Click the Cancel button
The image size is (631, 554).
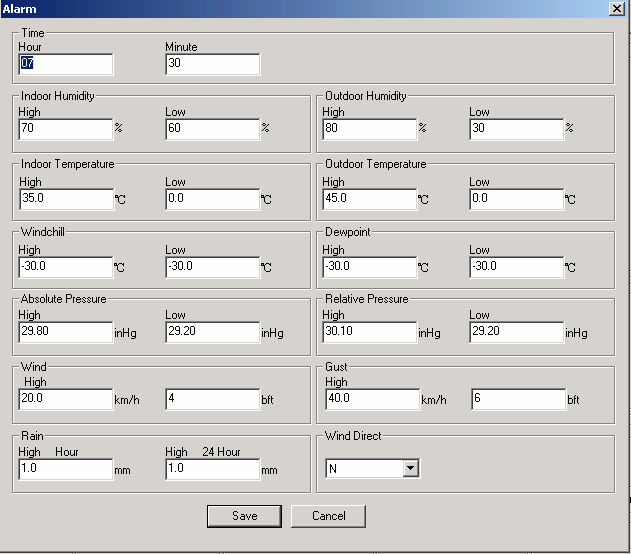328,516
